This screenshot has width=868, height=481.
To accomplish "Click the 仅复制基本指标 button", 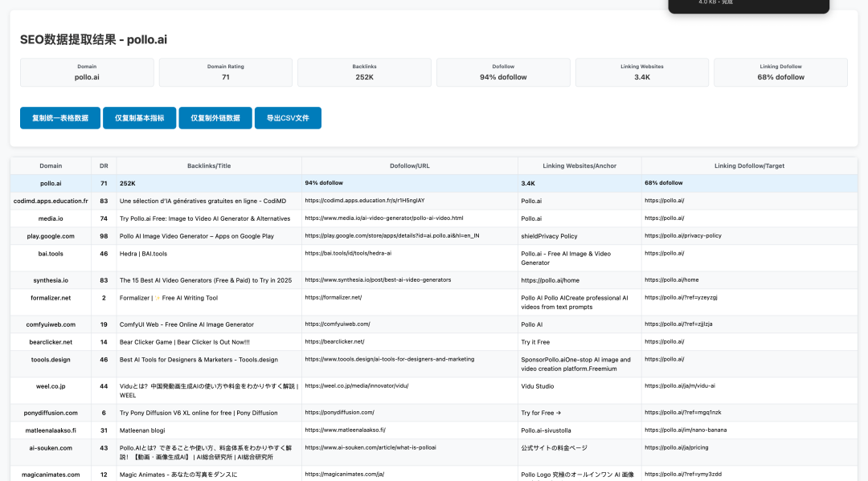I will click(140, 118).
